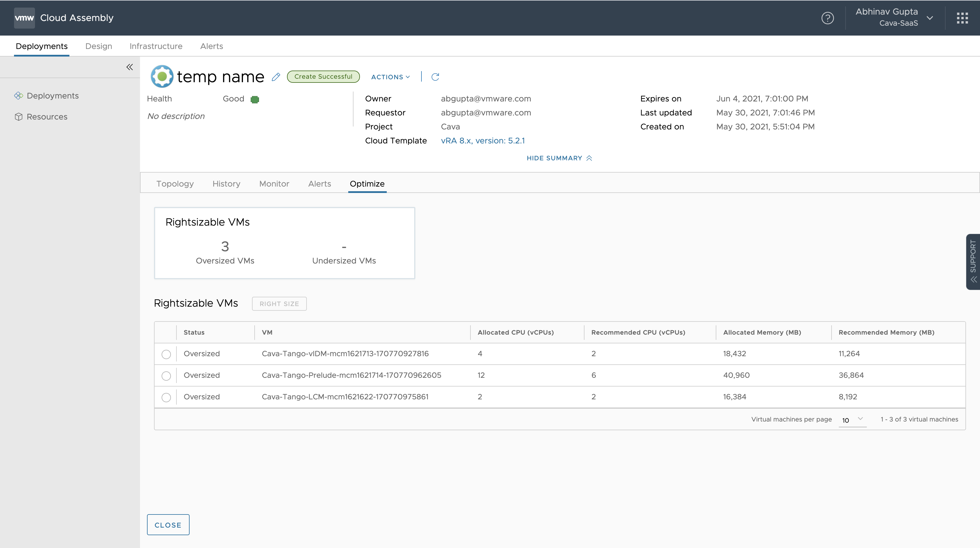
Task: Go to the Infrastructure top tab
Action: 156,46
